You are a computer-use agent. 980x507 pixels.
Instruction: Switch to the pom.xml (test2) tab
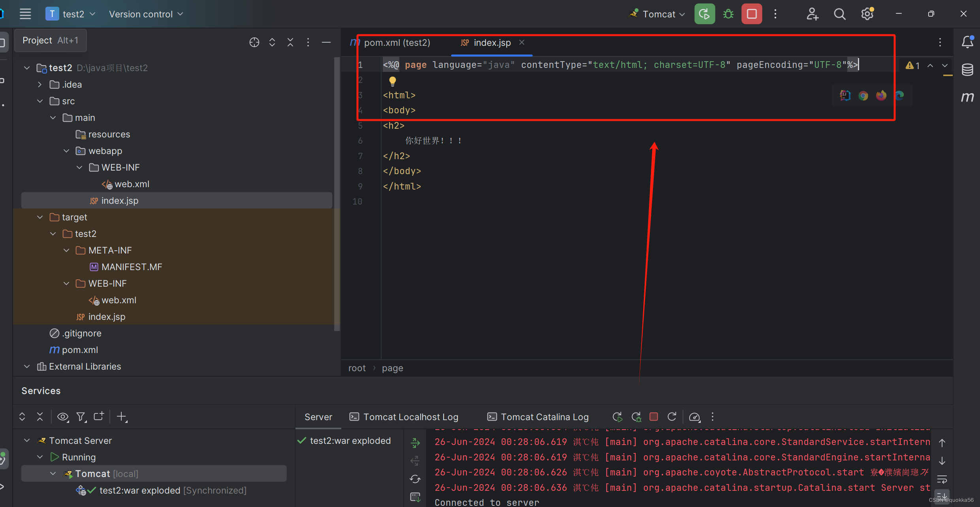[390, 43]
